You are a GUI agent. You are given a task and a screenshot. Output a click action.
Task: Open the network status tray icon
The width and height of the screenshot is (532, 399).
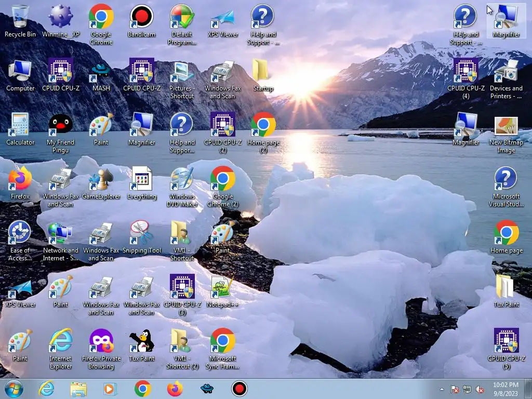click(x=467, y=389)
